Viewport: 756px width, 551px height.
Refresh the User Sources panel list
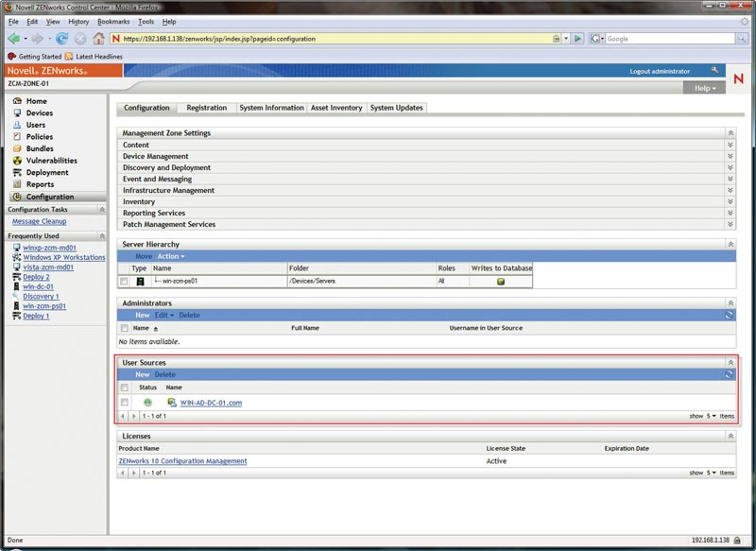point(729,374)
